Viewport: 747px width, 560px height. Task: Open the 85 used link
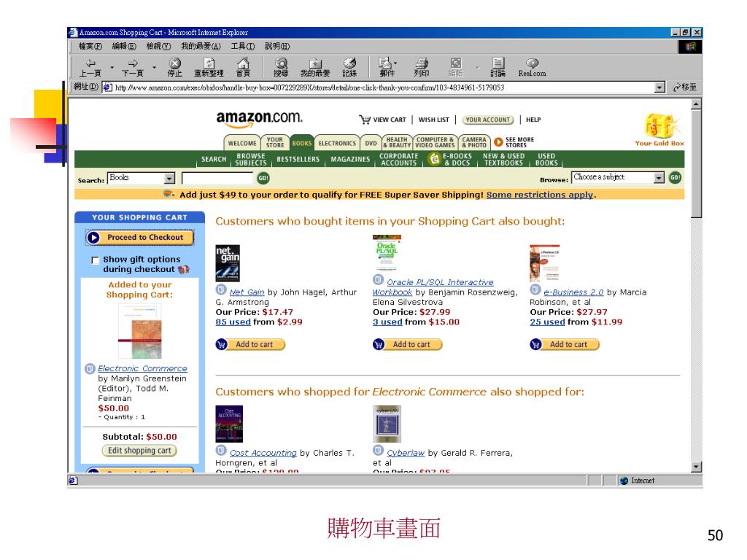click(x=233, y=322)
